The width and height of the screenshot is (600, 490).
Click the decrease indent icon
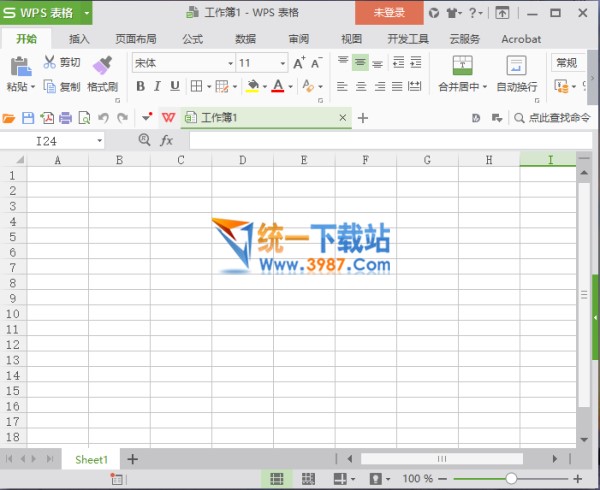(x=398, y=62)
